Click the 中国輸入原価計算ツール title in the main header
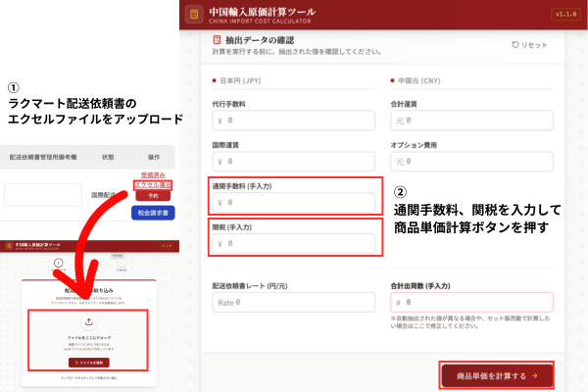Screen dimensions: 588x392 click(x=262, y=12)
